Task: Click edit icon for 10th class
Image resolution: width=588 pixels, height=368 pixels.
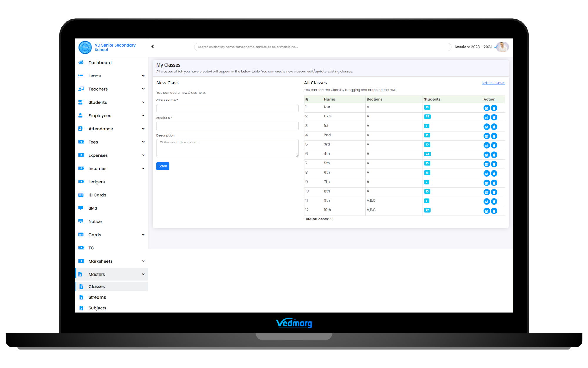Action: coord(487,211)
